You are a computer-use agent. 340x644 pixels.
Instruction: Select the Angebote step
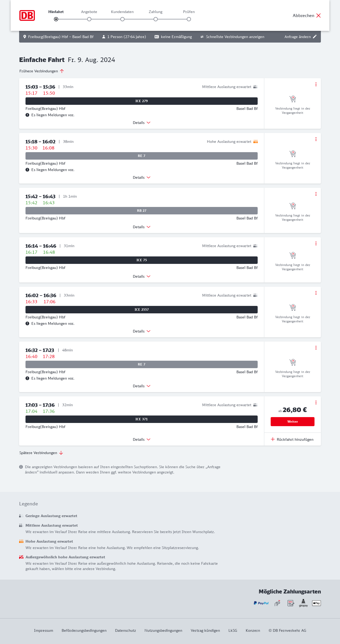pyautogui.click(x=89, y=19)
